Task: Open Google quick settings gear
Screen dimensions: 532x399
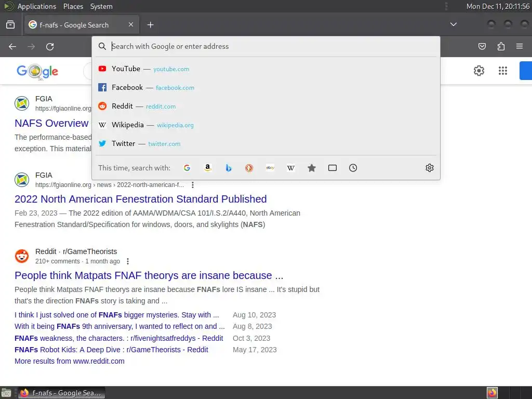Action: click(478, 71)
